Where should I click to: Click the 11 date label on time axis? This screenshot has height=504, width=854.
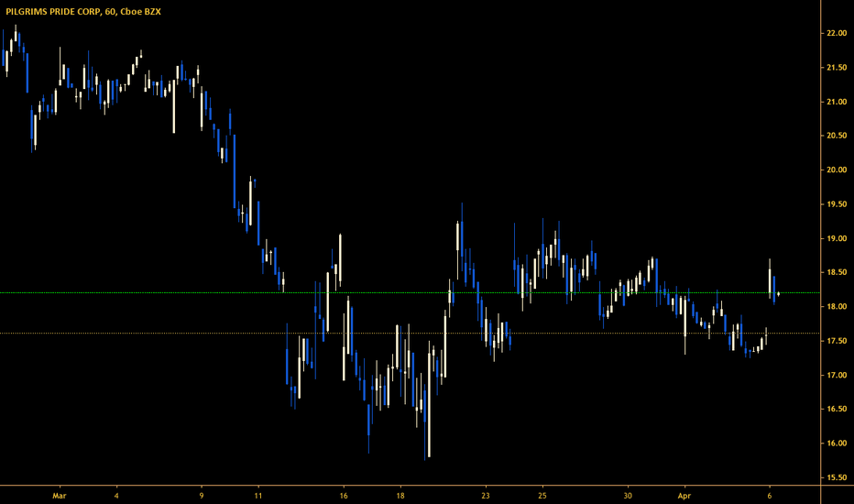click(x=258, y=496)
